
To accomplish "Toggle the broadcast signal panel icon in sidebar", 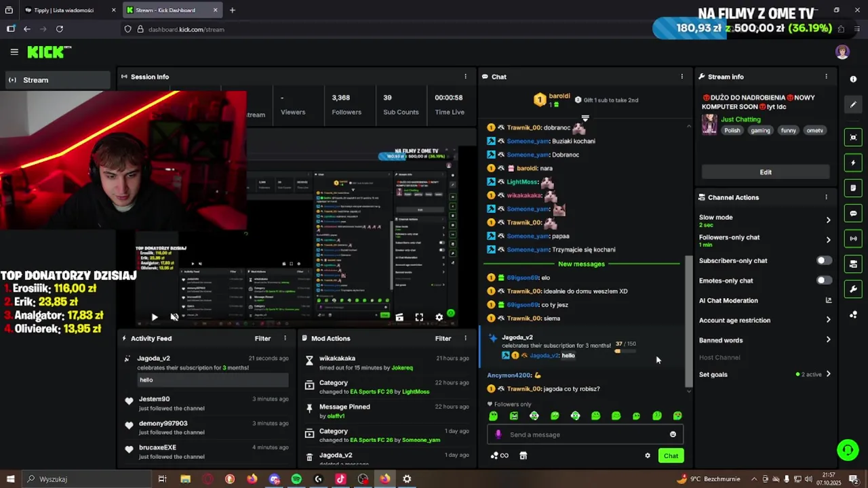I will point(853,239).
